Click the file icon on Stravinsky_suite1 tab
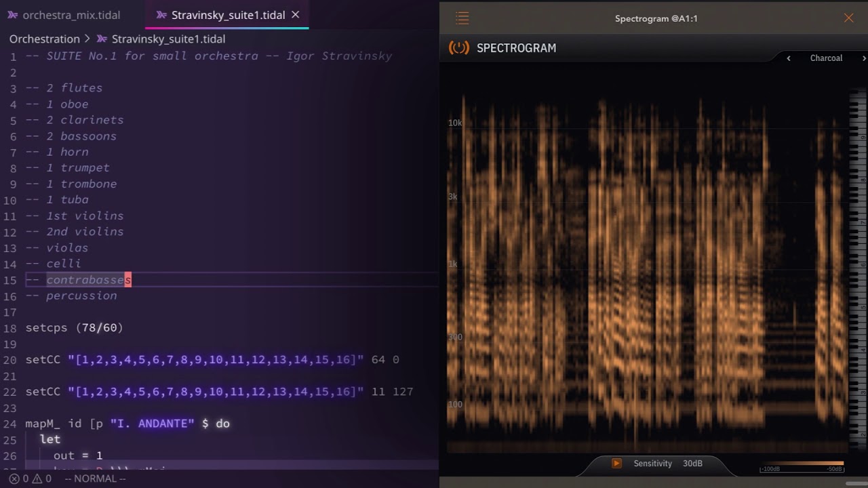 161,15
